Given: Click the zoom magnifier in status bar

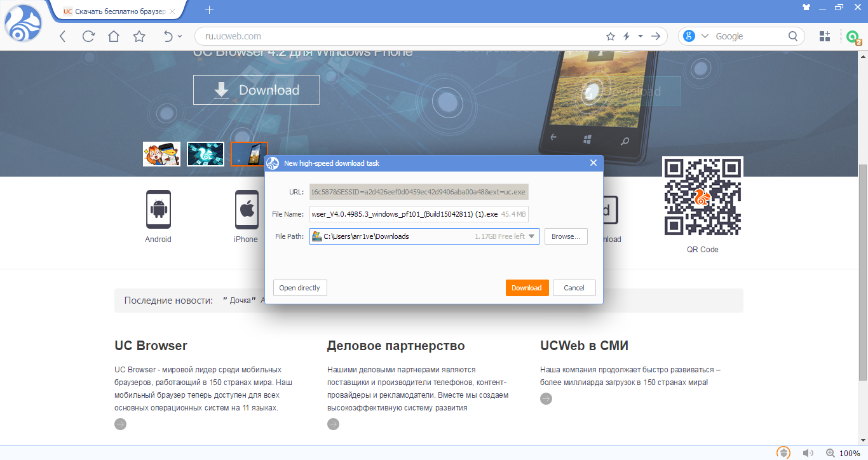Looking at the screenshot, I should [x=830, y=453].
